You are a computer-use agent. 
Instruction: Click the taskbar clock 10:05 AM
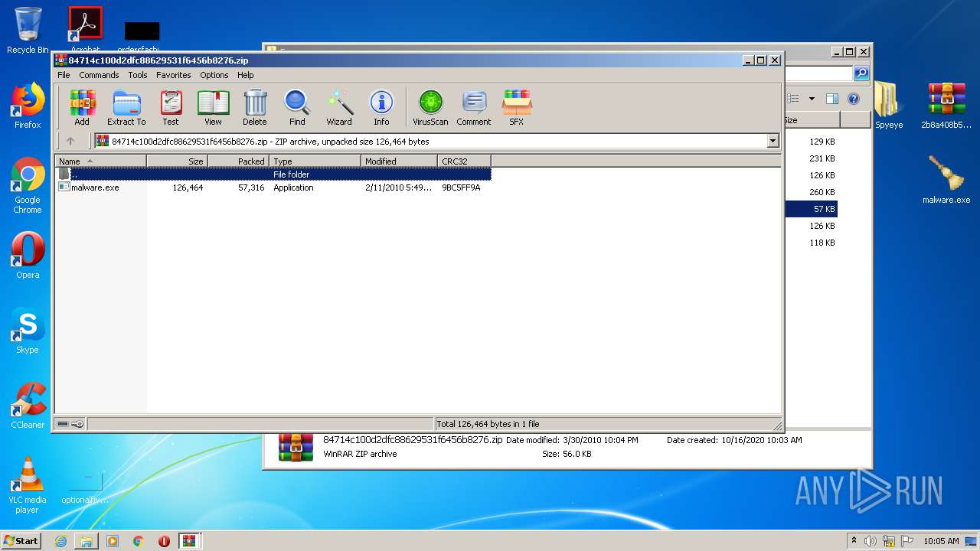click(x=941, y=541)
